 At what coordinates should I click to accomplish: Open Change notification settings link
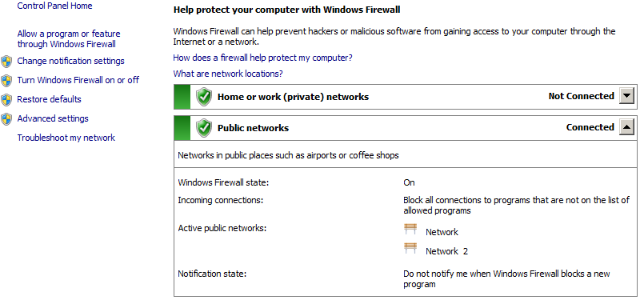click(70, 62)
